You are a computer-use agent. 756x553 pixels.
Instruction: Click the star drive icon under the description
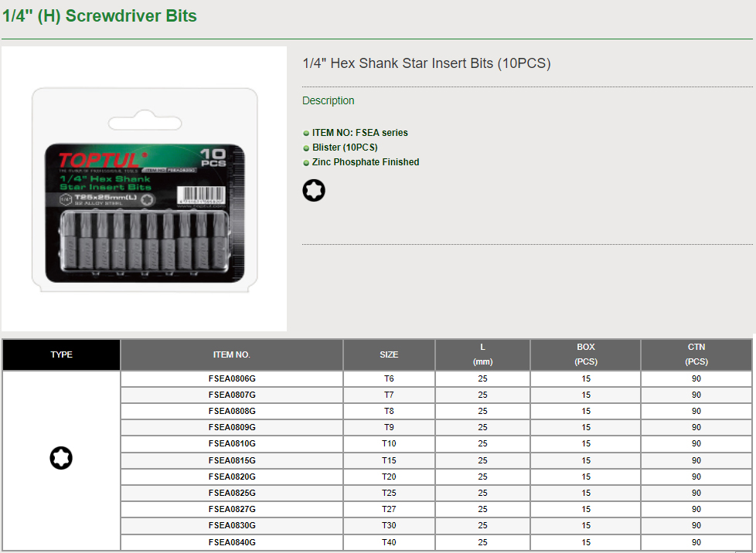[314, 191]
